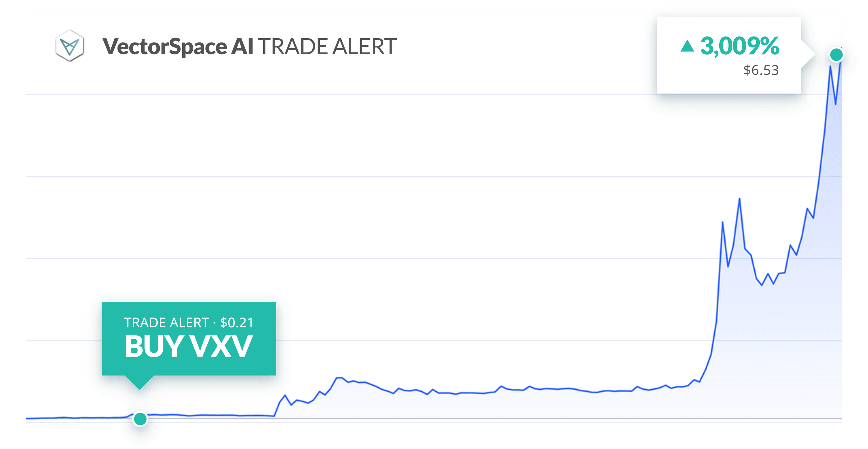Click the 3,009% gain figure

pos(740,46)
